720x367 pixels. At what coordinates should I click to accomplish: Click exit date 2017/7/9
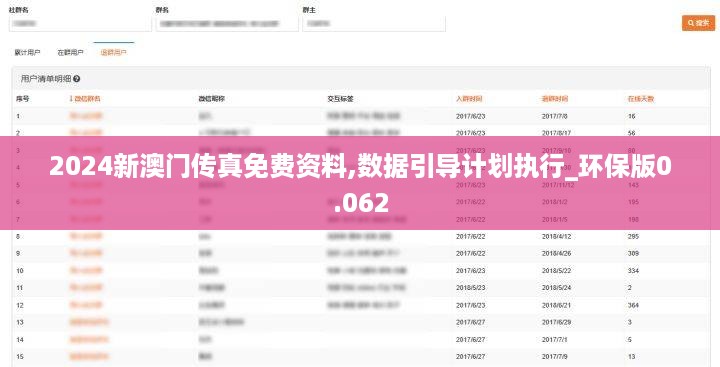(554, 357)
